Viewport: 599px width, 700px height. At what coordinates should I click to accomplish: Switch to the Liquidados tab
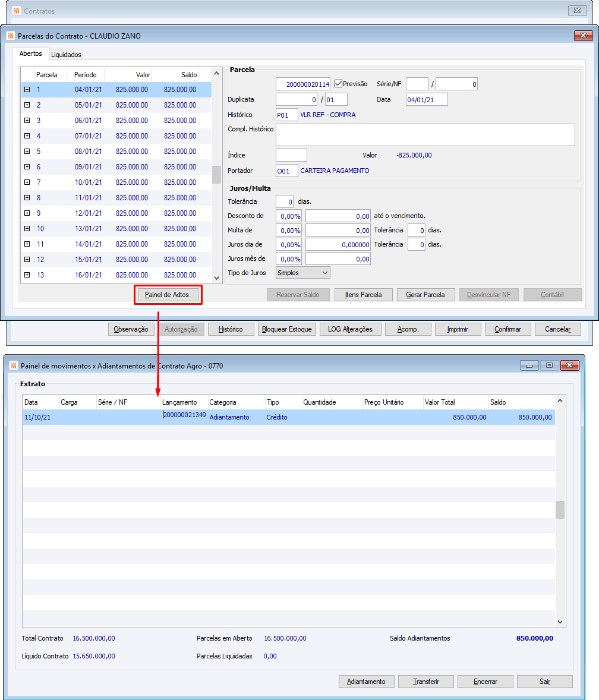[66, 55]
